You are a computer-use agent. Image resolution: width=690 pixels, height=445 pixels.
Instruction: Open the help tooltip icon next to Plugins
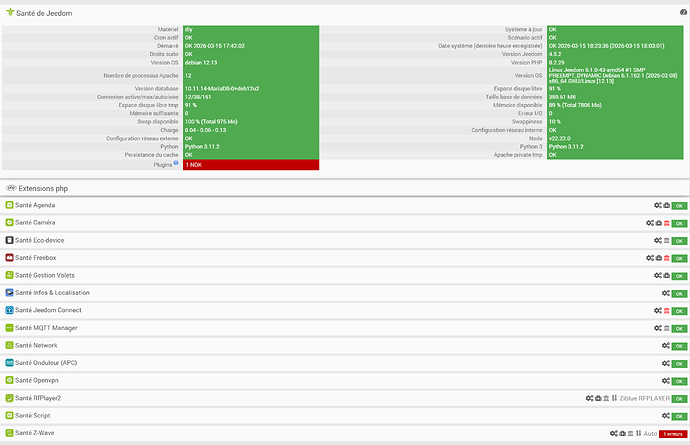(x=176, y=163)
